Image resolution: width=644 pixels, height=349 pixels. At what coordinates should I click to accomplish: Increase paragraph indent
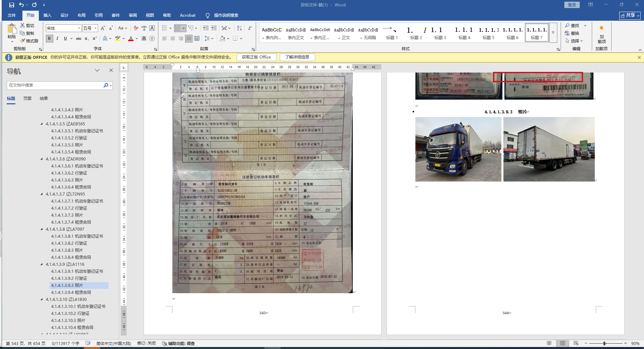pos(214,28)
